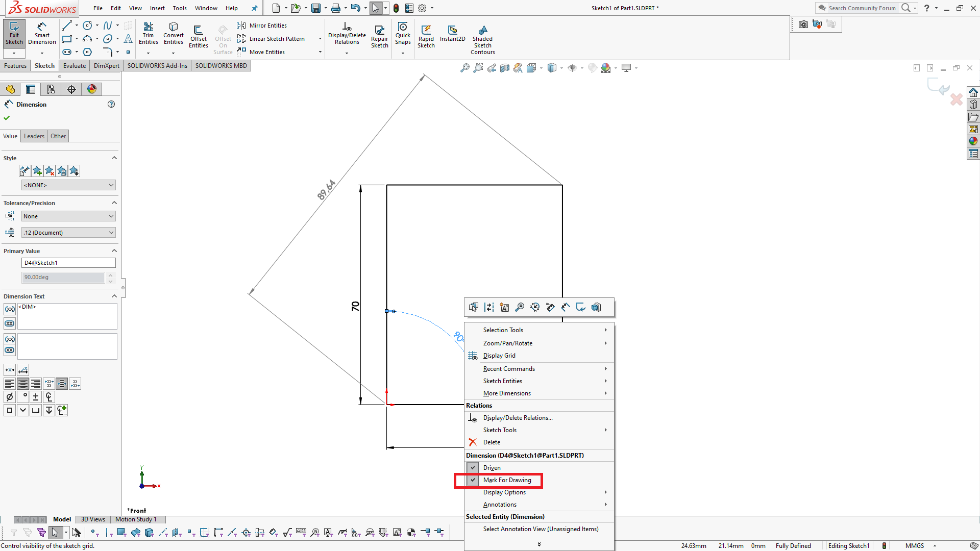Screen dimensions: 980x551
Task: Click the Smart Dimension tool
Action: coord(42,33)
